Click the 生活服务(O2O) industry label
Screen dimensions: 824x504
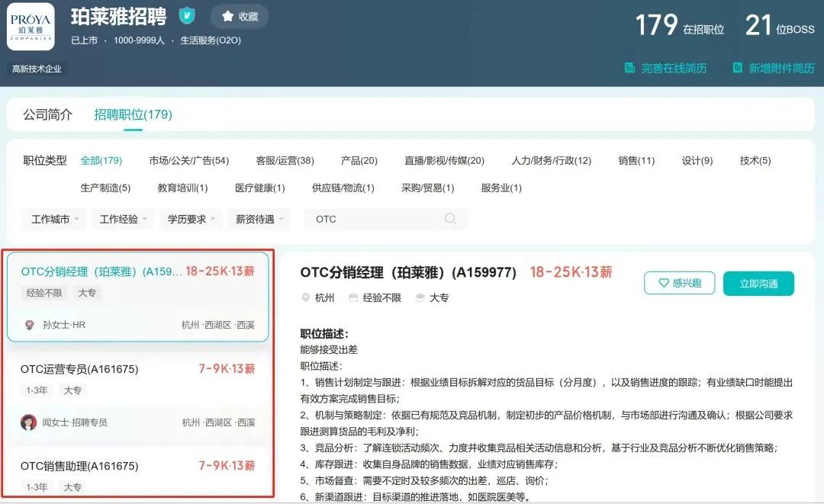coord(211,40)
